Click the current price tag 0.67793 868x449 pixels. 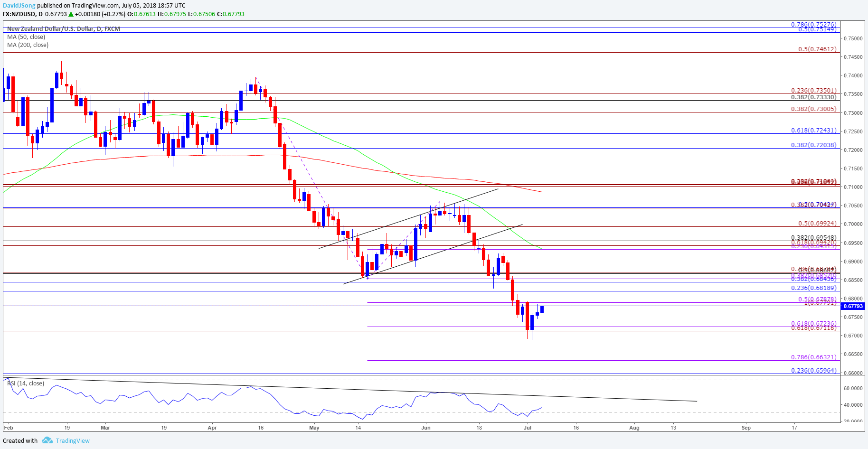tap(853, 306)
